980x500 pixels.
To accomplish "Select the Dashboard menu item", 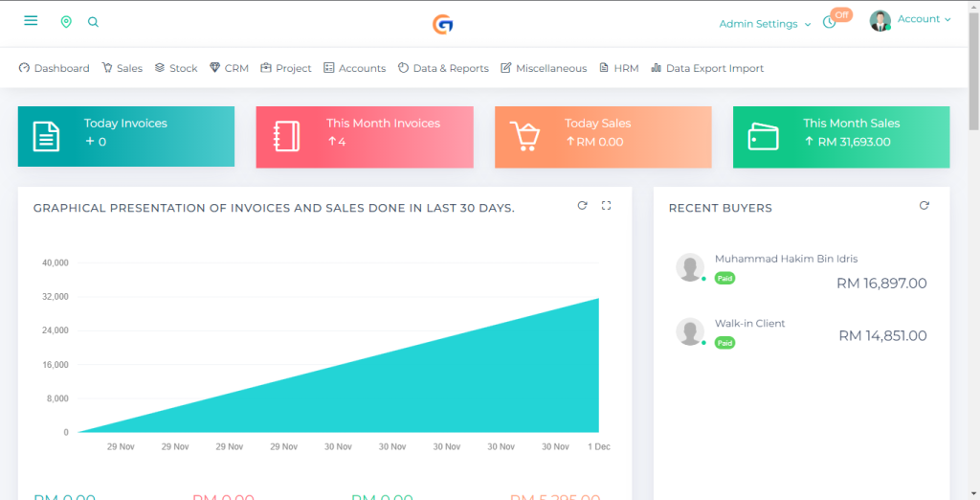I will coord(54,68).
